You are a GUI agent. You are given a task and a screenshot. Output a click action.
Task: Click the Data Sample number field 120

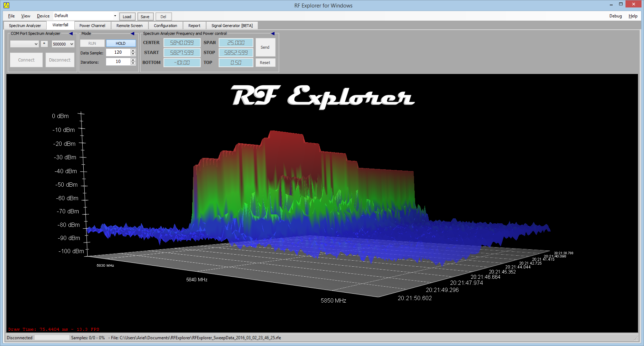(x=118, y=52)
